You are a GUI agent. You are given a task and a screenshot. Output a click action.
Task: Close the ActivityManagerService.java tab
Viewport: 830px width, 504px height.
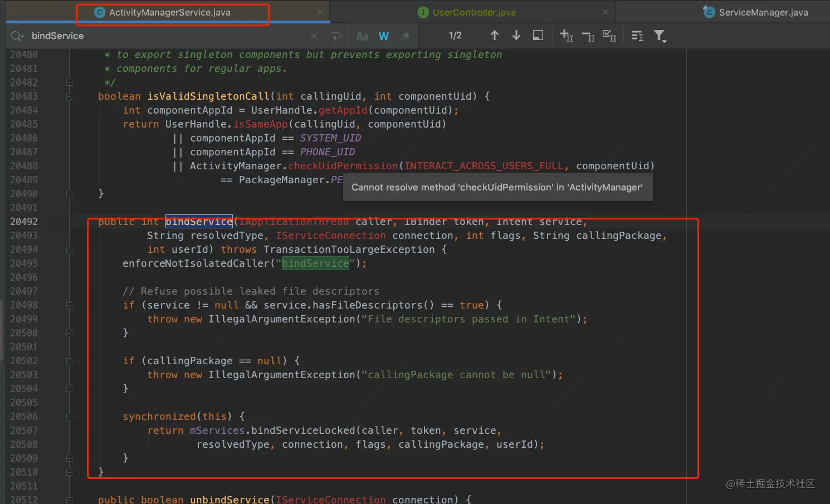[x=320, y=12]
